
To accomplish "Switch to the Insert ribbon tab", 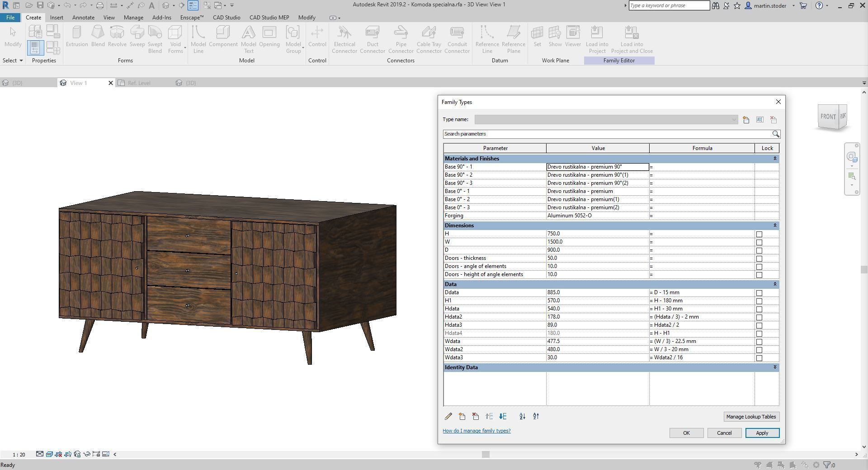I will pos(57,17).
